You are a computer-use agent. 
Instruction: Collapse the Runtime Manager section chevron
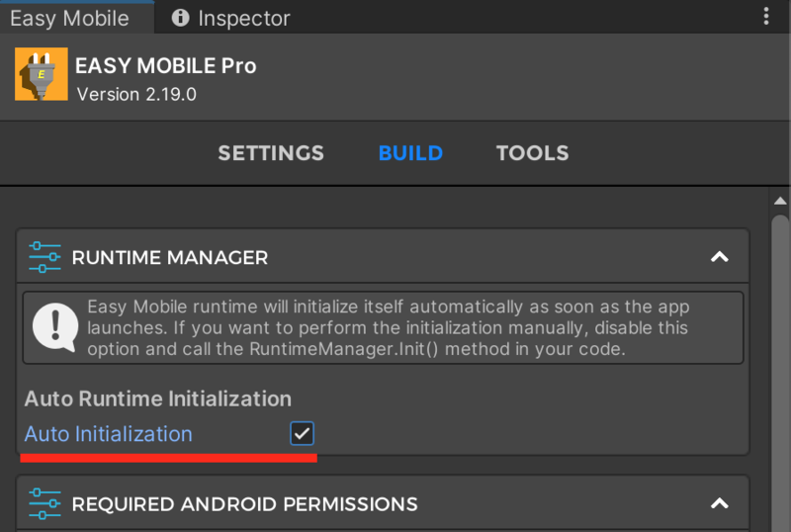coord(720,257)
